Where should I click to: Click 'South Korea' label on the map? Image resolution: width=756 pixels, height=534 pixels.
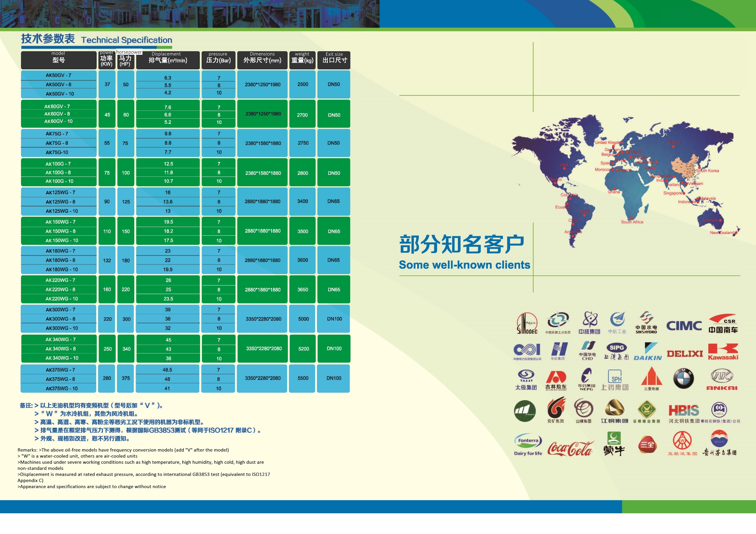(708, 171)
